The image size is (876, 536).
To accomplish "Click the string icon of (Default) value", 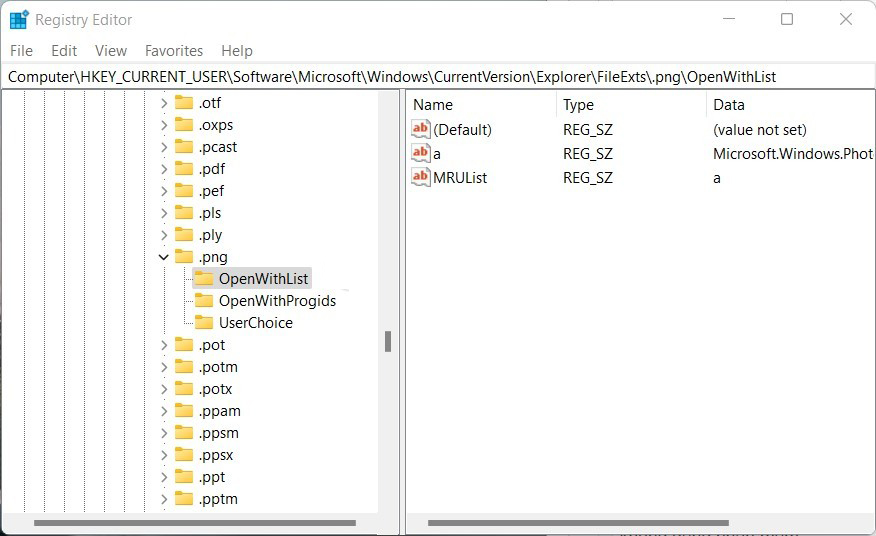I will 421,129.
